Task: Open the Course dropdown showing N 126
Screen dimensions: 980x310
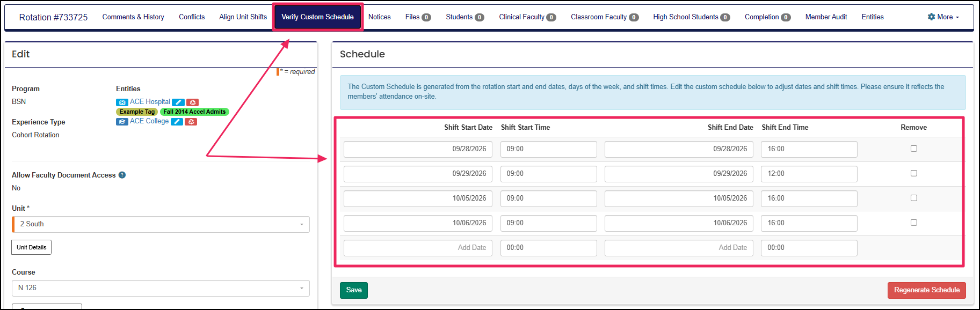Action: point(161,288)
